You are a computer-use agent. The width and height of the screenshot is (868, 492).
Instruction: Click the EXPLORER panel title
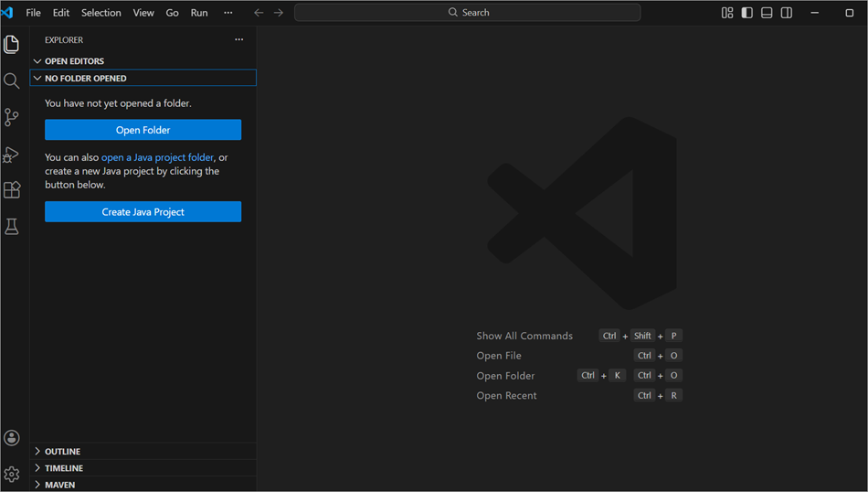coord(64,40)
